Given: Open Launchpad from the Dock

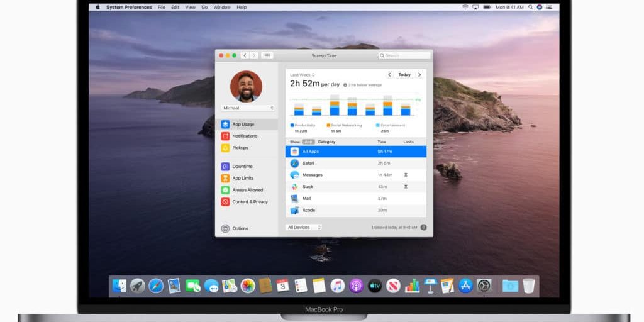Looking at the screenshot, I should tap(138, 286).
